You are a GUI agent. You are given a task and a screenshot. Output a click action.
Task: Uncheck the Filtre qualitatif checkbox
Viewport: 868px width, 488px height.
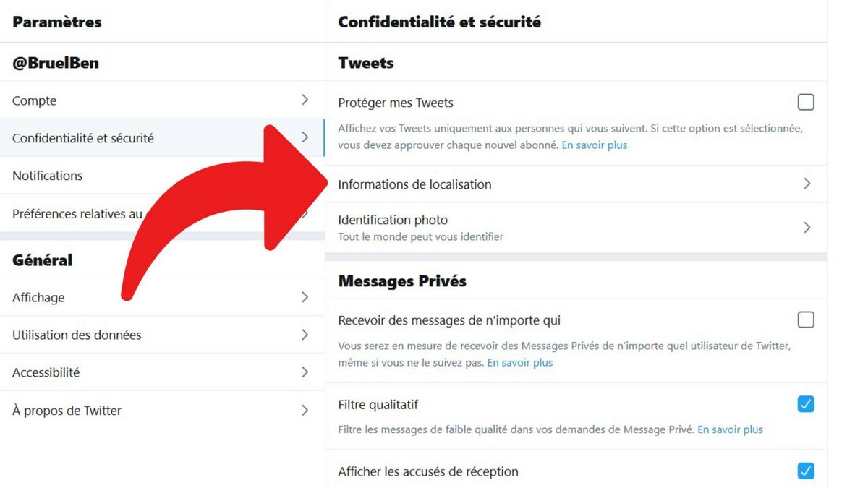(806, 404)
